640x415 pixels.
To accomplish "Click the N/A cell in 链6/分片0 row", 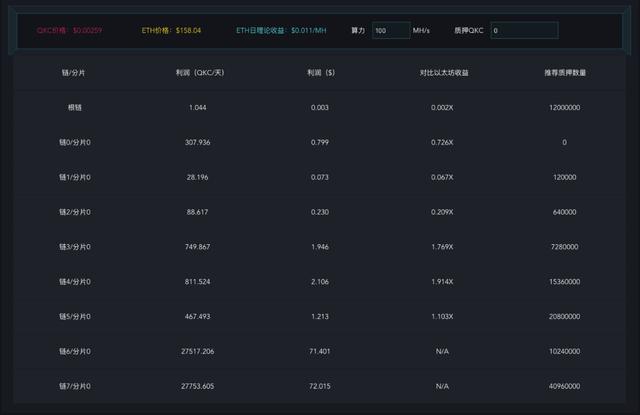I will pyautogui.click(x=442, y=351).
